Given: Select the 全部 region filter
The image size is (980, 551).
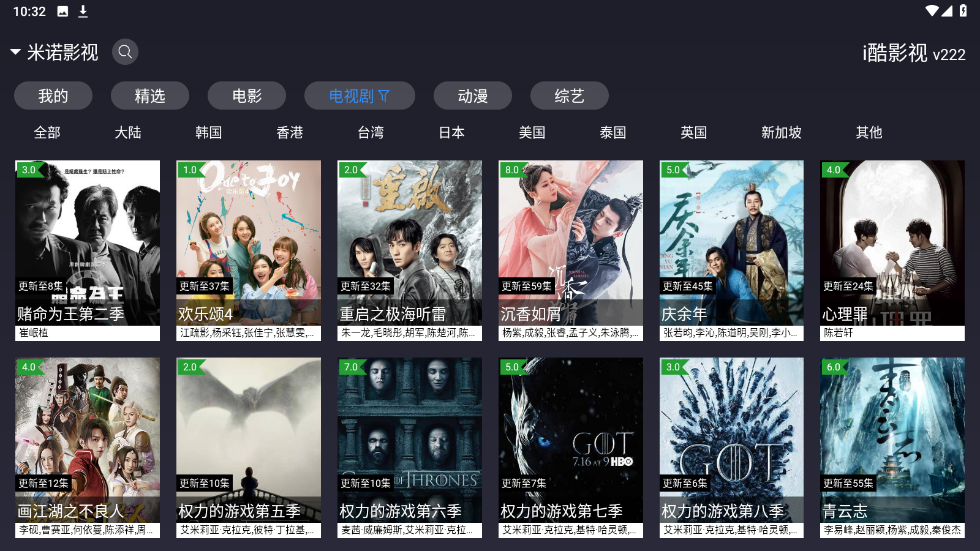Looking at the screenshot, I should (x=47, y=132).
